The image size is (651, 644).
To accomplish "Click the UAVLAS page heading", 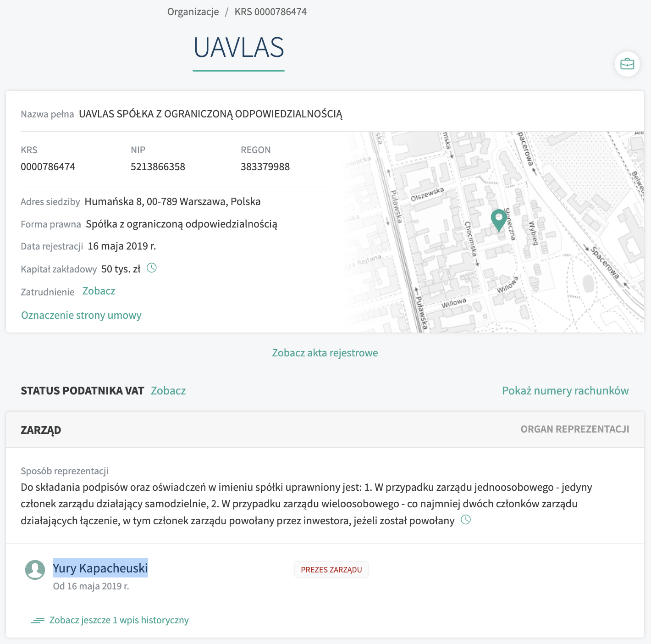I will coord(238,47).
